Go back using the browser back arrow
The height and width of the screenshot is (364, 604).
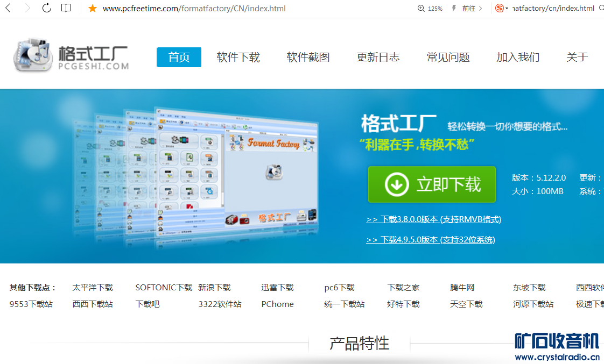pos(8,8)
